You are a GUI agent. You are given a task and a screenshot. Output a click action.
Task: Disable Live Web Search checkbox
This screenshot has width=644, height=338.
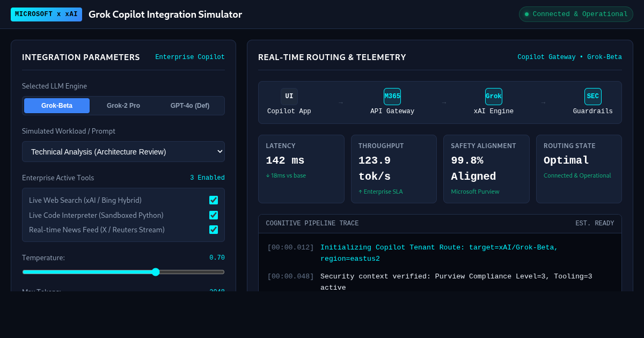pyautogui.click(x=214, y=200)
